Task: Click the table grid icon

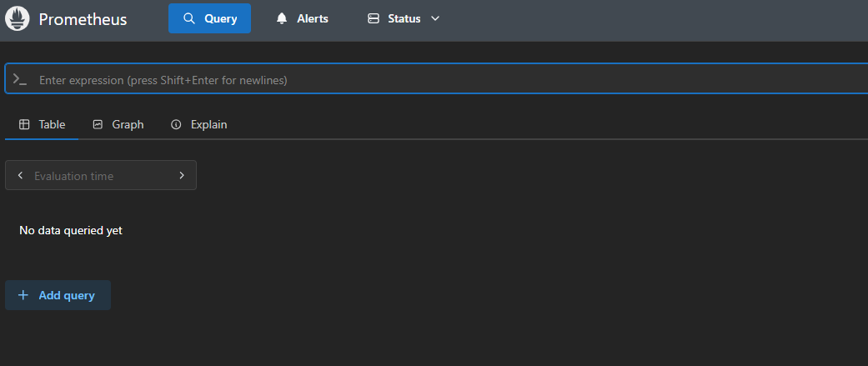Action: tap(24, 124)
